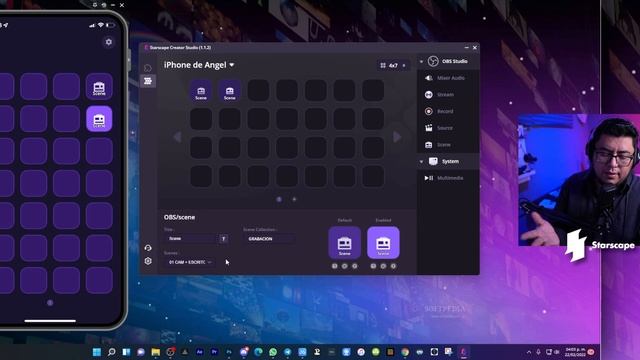Choose the Stream action
Viewport: 640px width, 360px height.
click(x=448, y=95)
